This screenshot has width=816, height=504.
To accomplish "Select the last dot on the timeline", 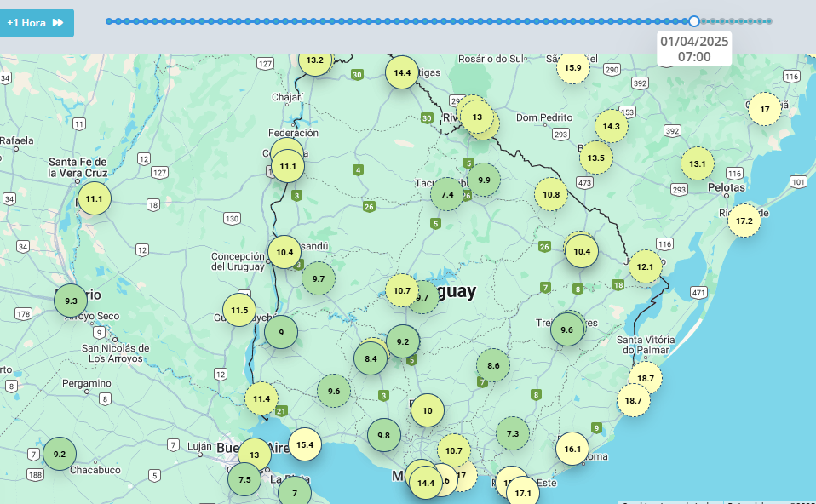I will (769, 21).
